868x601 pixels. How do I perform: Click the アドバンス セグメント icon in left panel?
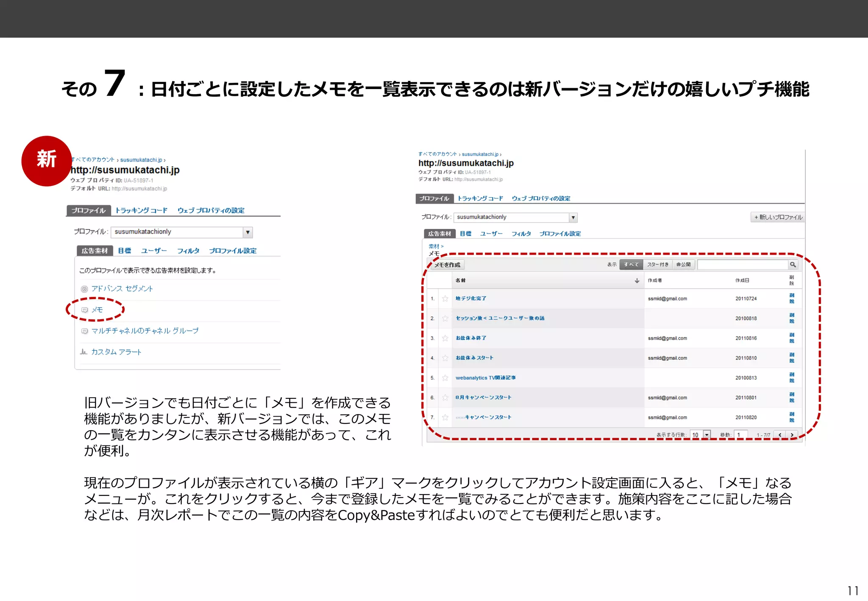[x=84, y=289]
